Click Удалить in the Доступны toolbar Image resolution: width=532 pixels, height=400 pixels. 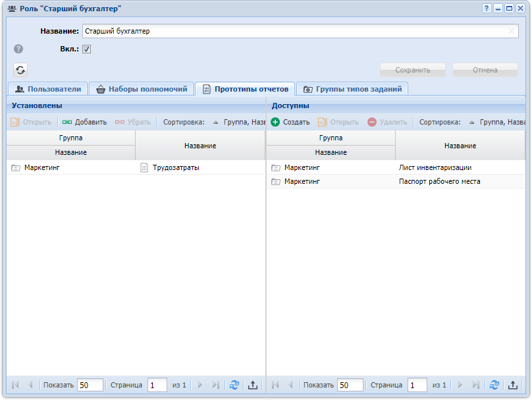click(x=387, y=122)
